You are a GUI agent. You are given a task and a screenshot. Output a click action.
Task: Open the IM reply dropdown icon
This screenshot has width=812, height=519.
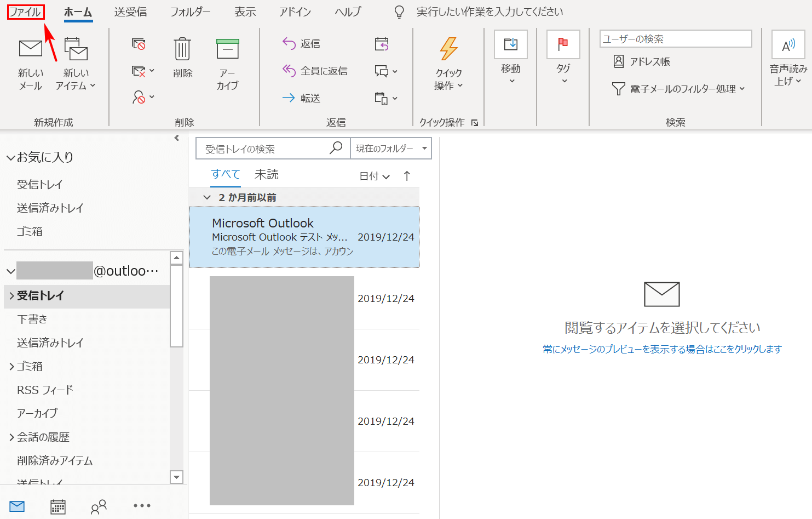(x=386, y=71)
